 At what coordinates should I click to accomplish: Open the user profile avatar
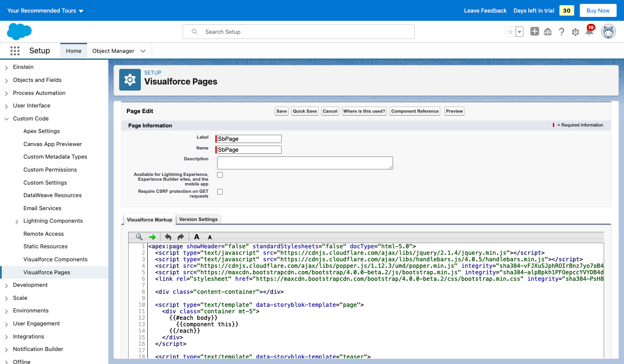point(608,32)
